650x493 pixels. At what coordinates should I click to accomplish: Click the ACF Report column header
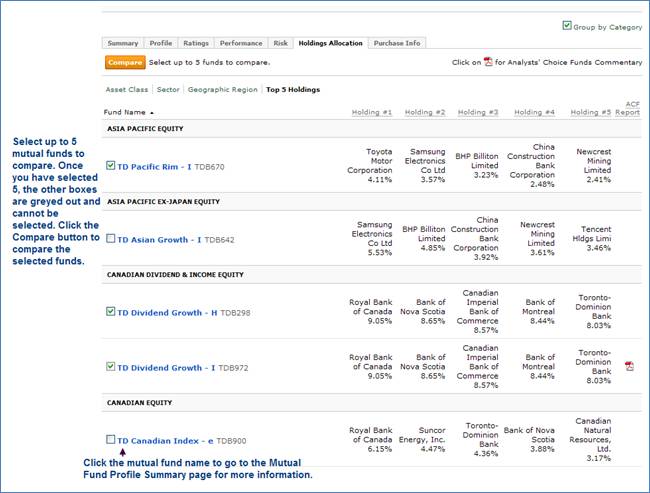(x=628, y=108)
